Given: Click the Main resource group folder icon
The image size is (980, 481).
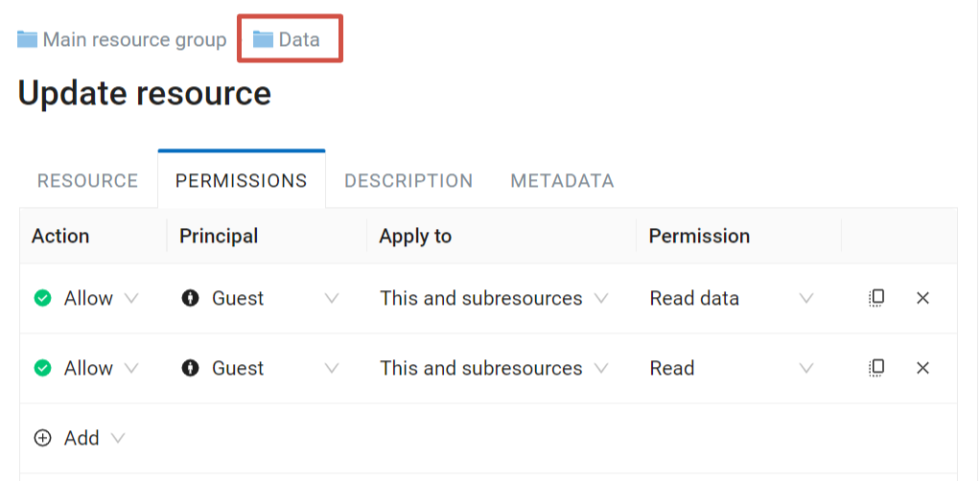Looking at the screenshot, I should 27,39.
